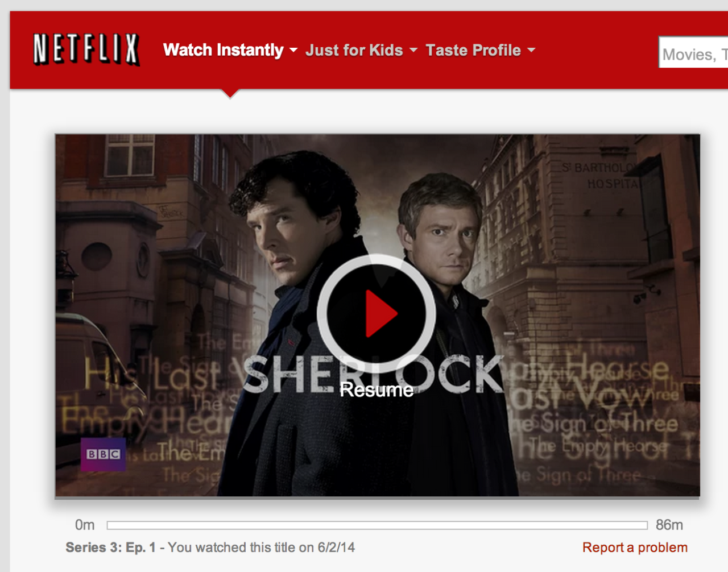Open the Just for Kids menu label
The height and width of the screenshot is (572, 728).
tap(354, 50)
